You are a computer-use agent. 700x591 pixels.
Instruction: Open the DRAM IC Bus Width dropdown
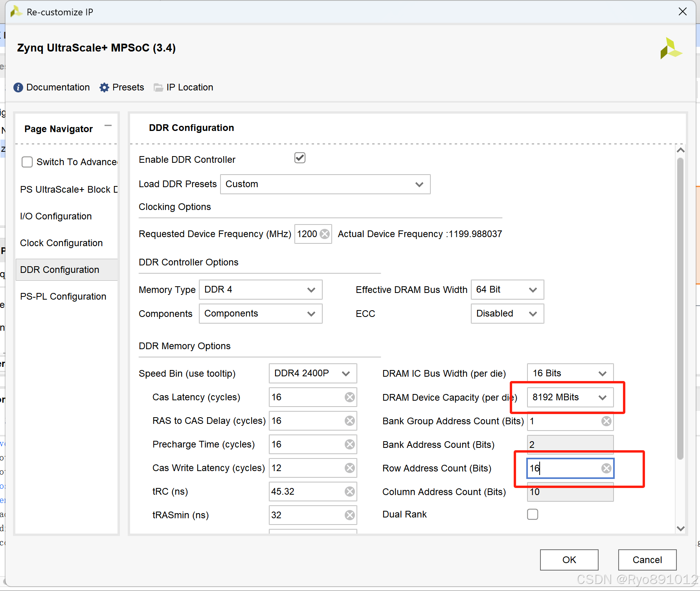pyautogui.click(x=570, y=373)
